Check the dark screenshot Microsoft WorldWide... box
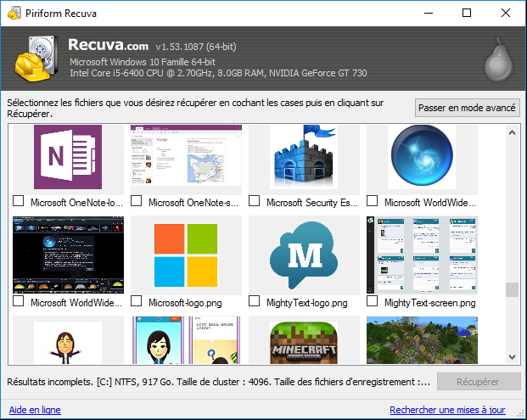Screen dimensions: 527x420 pyautogui.click(x=18, y=301)
